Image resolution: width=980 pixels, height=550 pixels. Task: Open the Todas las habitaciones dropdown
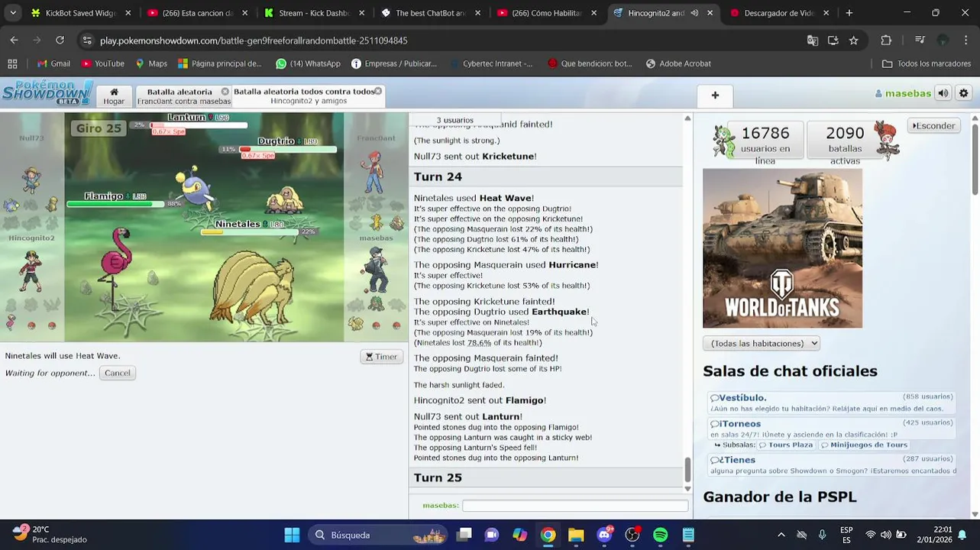click(x=761, y=343)
